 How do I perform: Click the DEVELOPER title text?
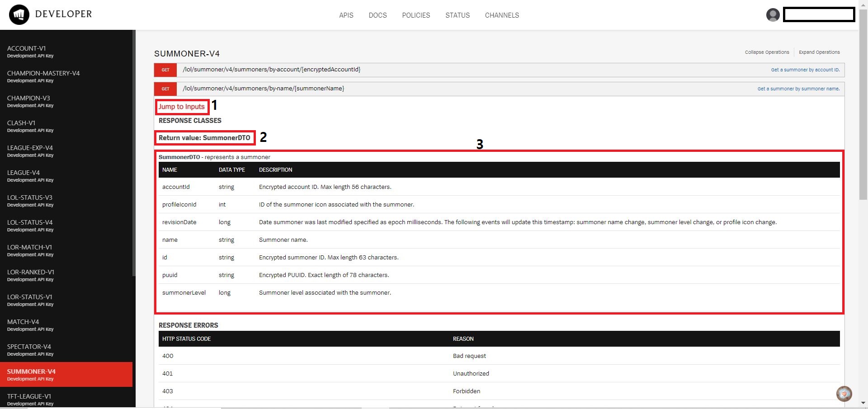[63, 14]
